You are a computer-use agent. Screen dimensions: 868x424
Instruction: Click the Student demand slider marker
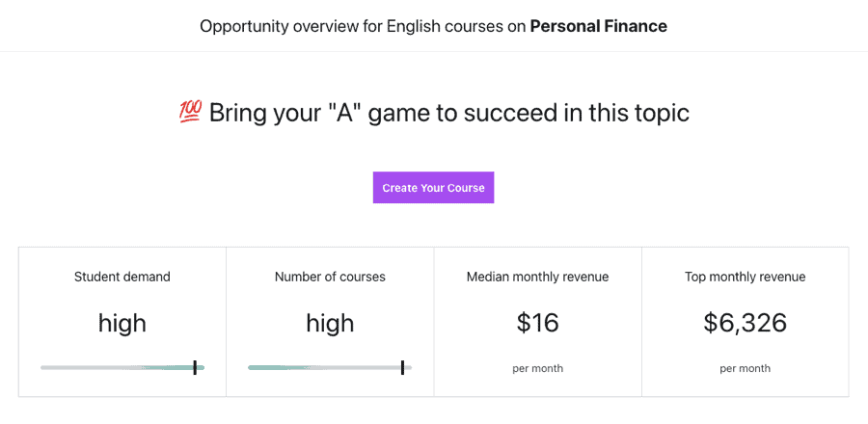195,367
